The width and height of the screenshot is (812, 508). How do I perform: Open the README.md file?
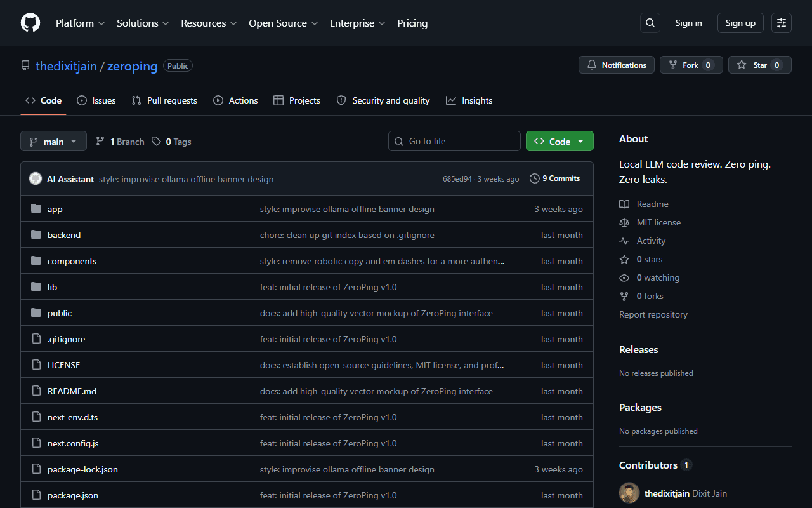coord(72,391)
